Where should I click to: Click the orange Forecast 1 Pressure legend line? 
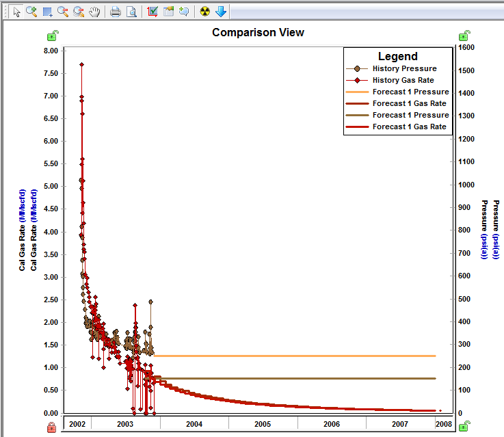coord(358,92)
